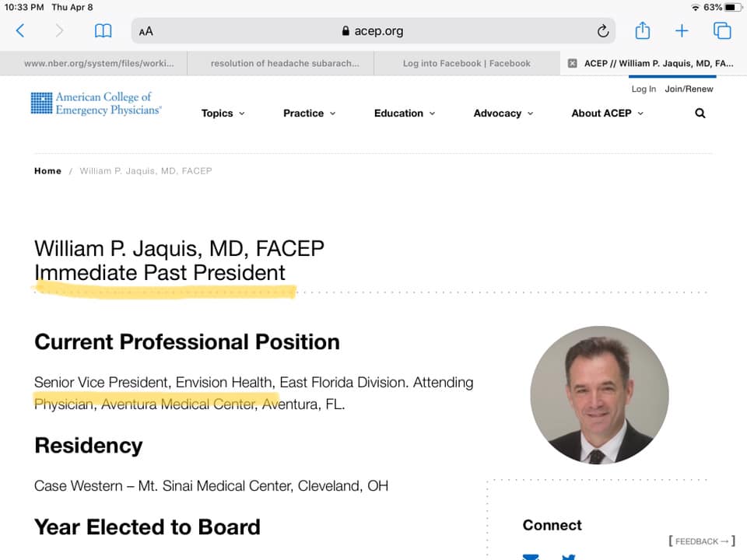747x560 pixels.
Task: Close the ACEP William P. Jaquis tab
Action: coord(572,64)
